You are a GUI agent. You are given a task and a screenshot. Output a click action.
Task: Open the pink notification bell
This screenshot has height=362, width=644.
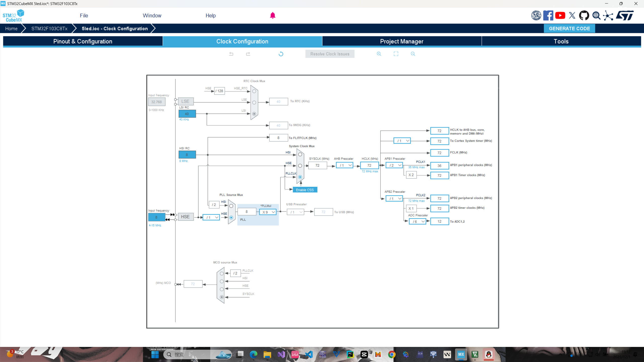click(273, 16)
